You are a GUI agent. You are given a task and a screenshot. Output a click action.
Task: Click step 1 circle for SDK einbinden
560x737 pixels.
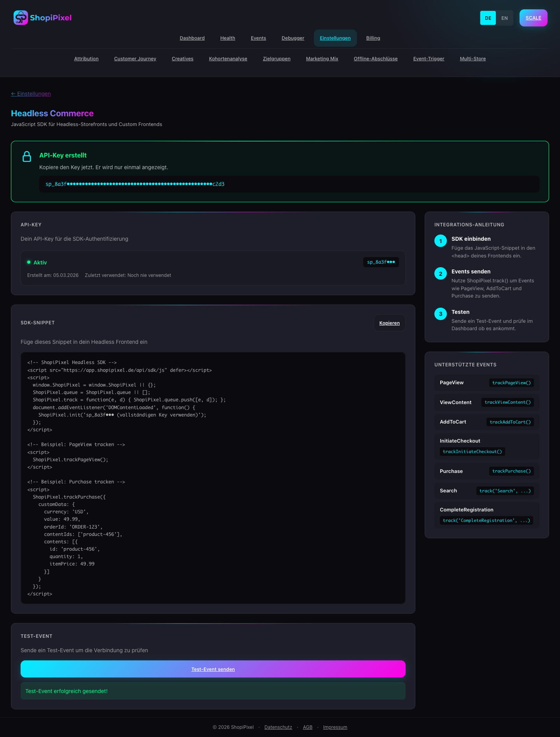(x=441, y=241)
